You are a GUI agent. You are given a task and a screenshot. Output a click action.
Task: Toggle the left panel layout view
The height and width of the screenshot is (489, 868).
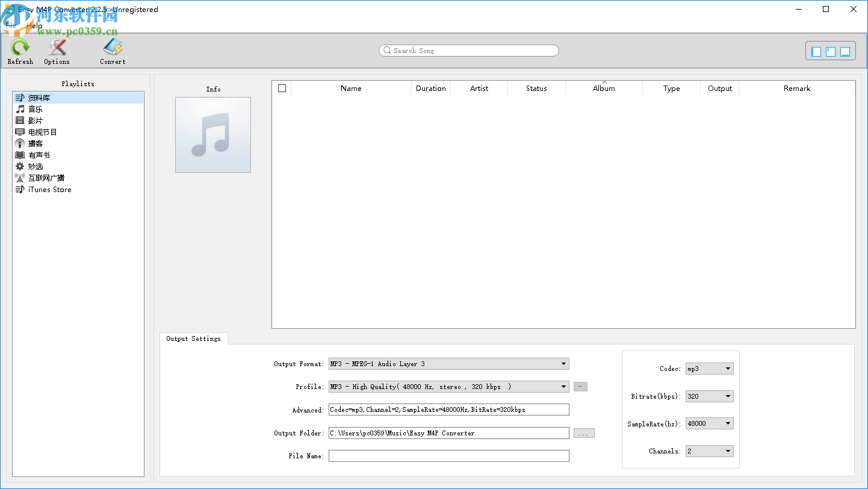pyautogui.click(x=816, y=51)
